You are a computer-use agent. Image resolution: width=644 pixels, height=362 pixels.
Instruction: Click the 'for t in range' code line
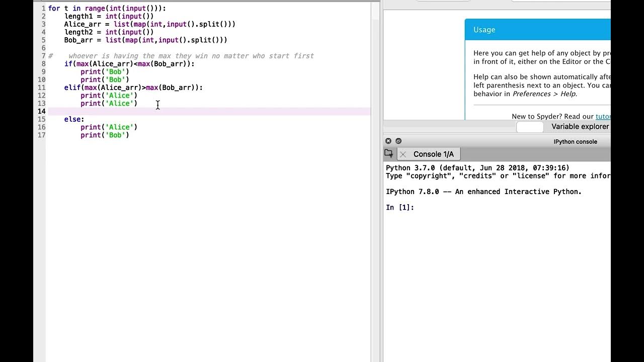click(x=107, y=9)
